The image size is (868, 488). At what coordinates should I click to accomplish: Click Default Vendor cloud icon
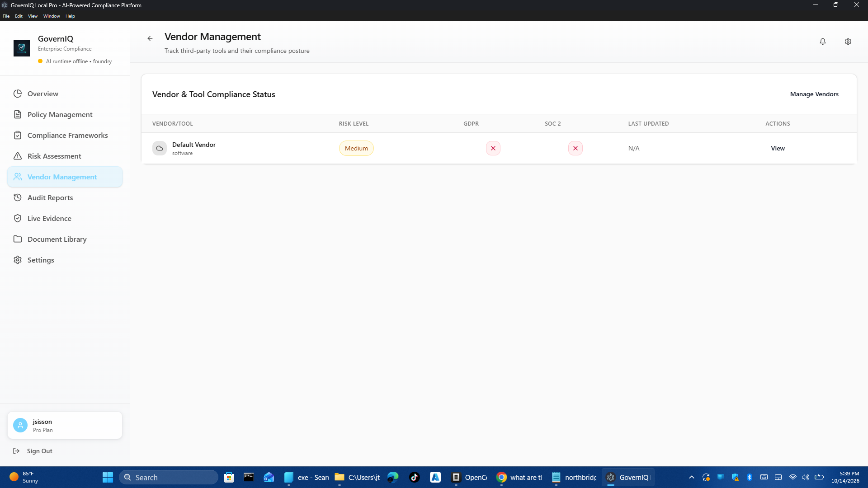pos(160,148)
